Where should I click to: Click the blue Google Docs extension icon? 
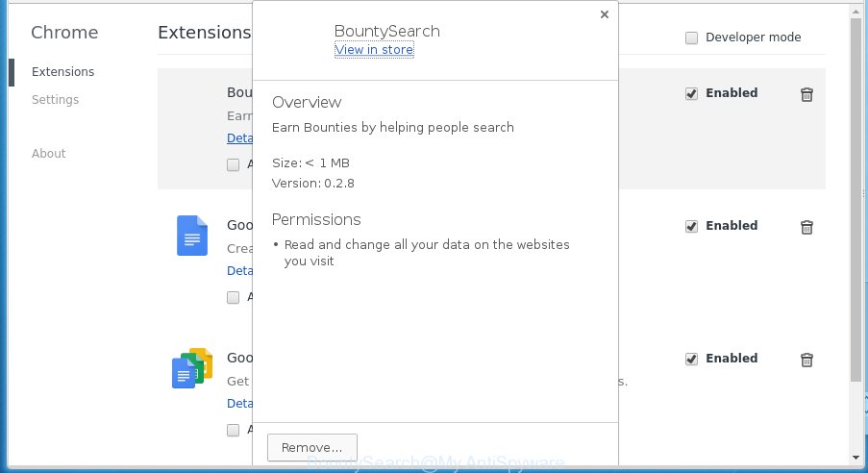[x=192, y=236]
